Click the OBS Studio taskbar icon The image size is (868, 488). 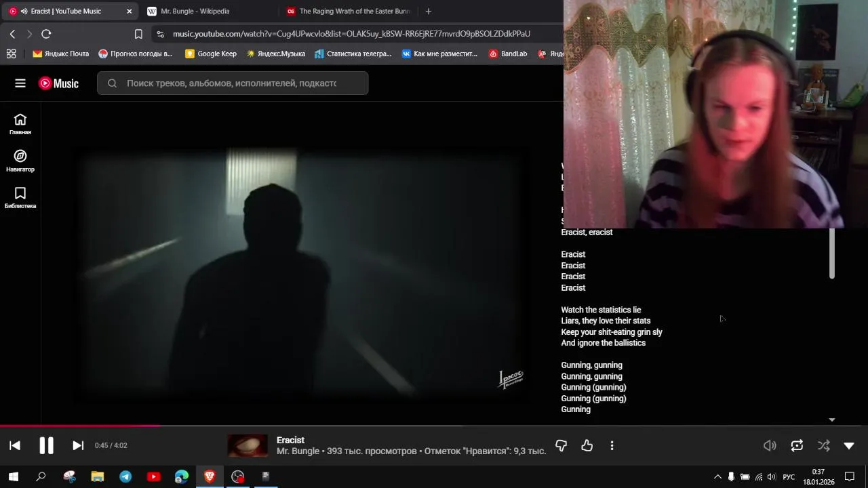[237, 476]
